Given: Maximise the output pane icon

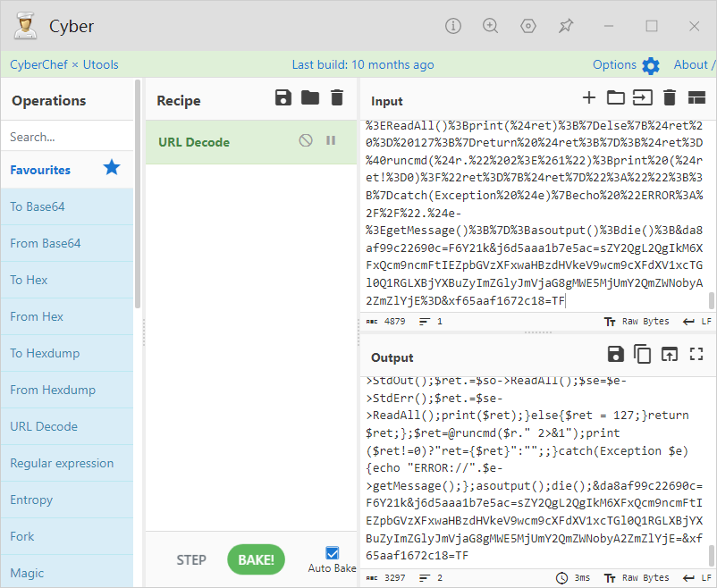Looking at the screenshot, I should [x=696, y=354].
